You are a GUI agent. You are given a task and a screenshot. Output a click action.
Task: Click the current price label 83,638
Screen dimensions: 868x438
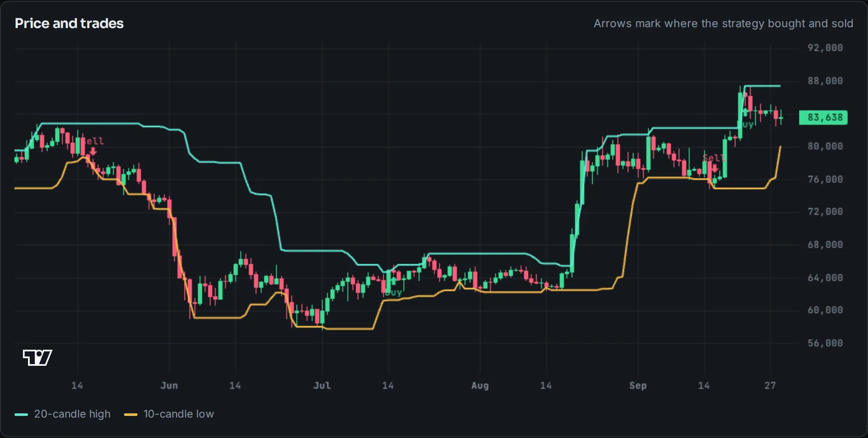[823, 118]
